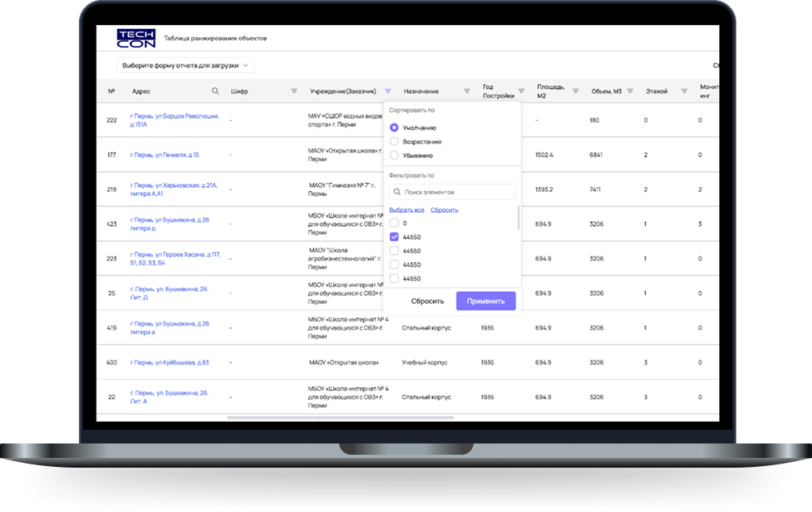Viewport: 812px width, 512px height.
Task: Open the filter icon for Шифр column
Action: point(294,91)
